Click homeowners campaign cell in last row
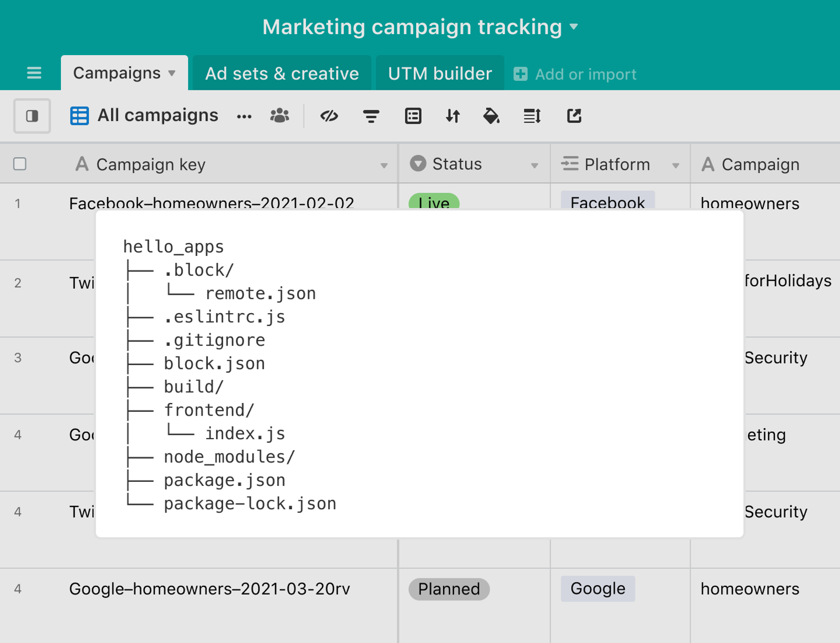This screenshot has height=643, width=840. 750,589
